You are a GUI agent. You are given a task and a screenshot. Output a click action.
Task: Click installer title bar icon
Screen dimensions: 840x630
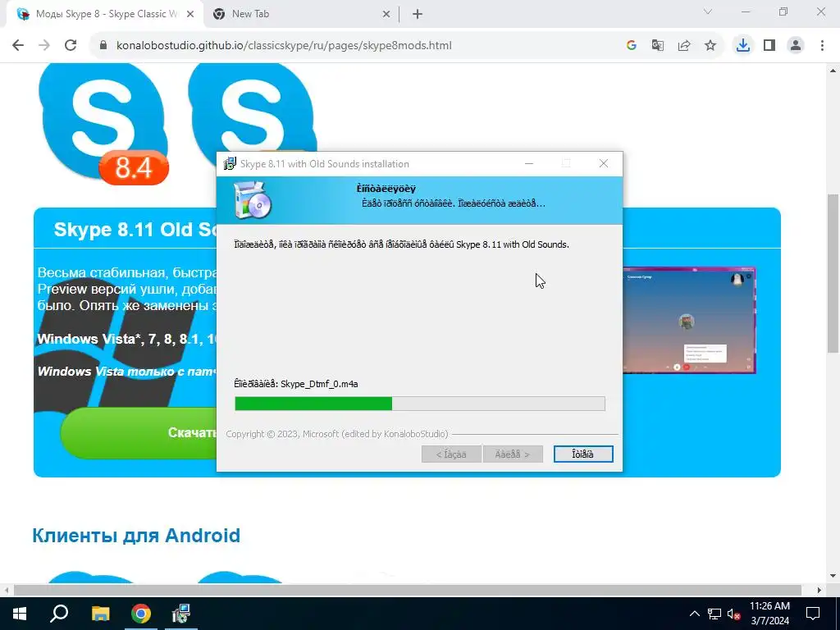click(230, 163)
